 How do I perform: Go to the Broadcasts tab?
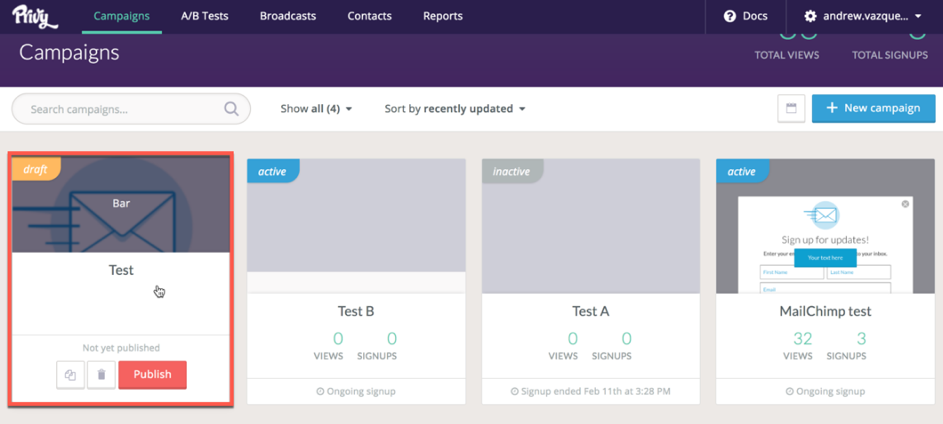(x=288, y=16)
